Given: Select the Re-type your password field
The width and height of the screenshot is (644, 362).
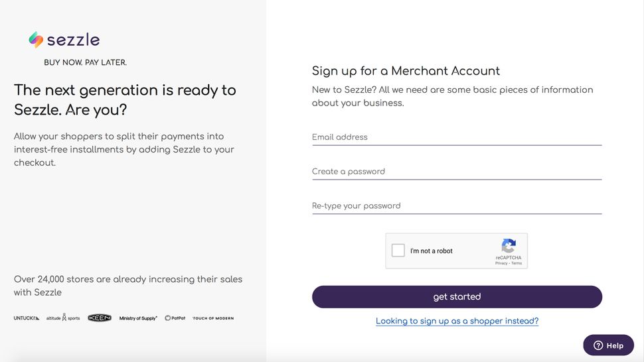Looking at the screenshot, I should tap(457, 206).
